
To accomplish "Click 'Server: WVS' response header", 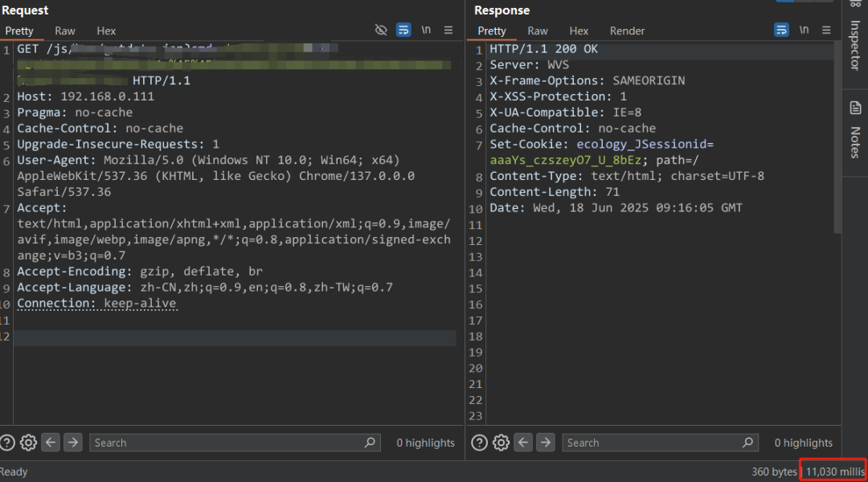I will click(529, 65).
